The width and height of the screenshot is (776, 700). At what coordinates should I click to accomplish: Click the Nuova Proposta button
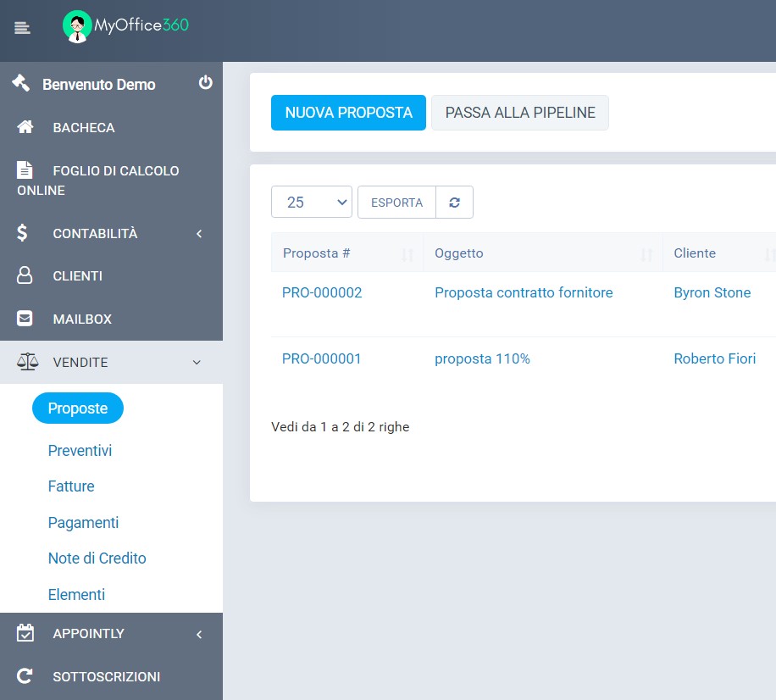(348, 113)
